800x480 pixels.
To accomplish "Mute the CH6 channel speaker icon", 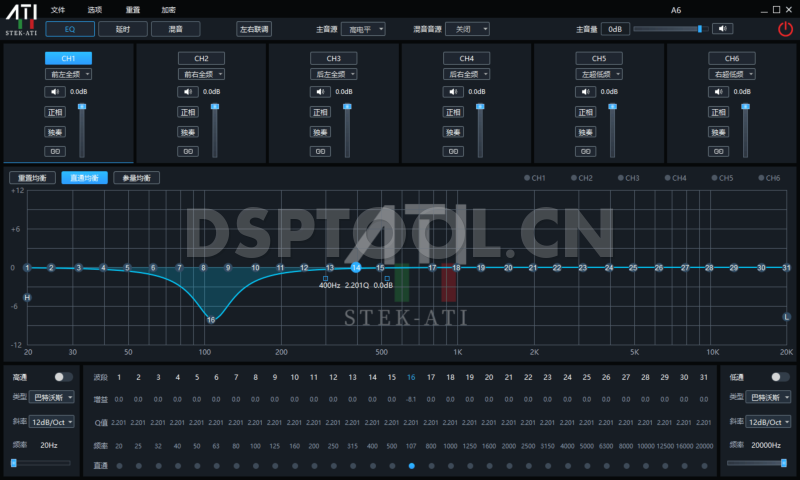I will (x=718, y=92).
